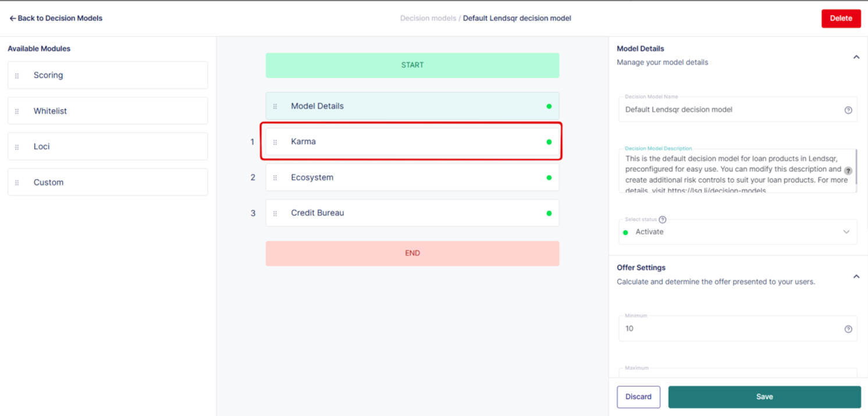This screenshot has width=868, height=416.
Task: Click drag handle icon beside Loci module
Action: tap(17, 147)
